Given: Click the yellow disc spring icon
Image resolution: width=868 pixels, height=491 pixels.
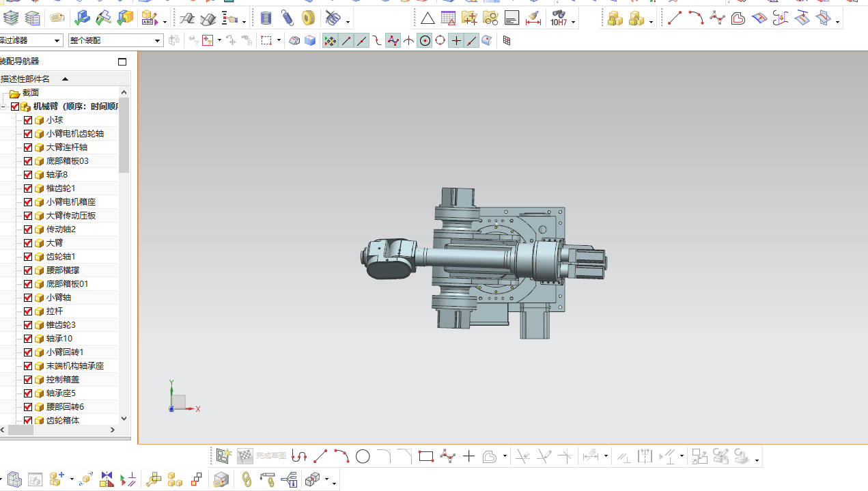Looking at the screenshot, I should click(x=309, y=18).
